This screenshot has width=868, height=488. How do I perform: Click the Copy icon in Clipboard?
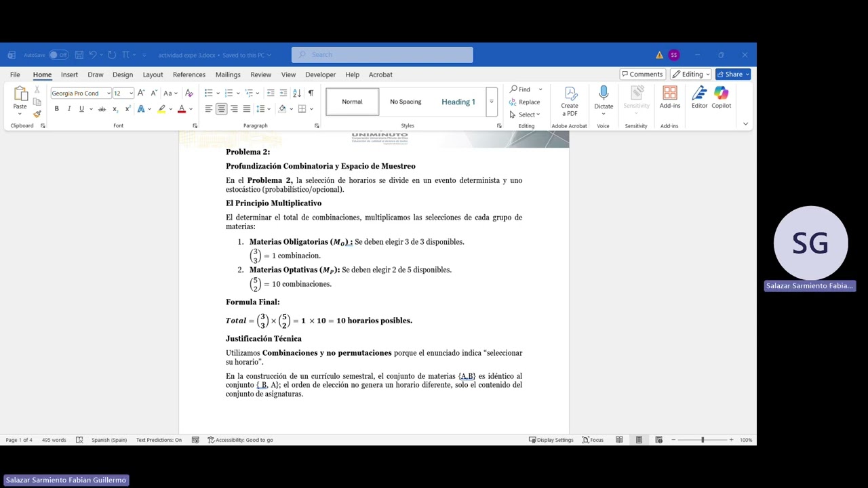click(37, 102)
